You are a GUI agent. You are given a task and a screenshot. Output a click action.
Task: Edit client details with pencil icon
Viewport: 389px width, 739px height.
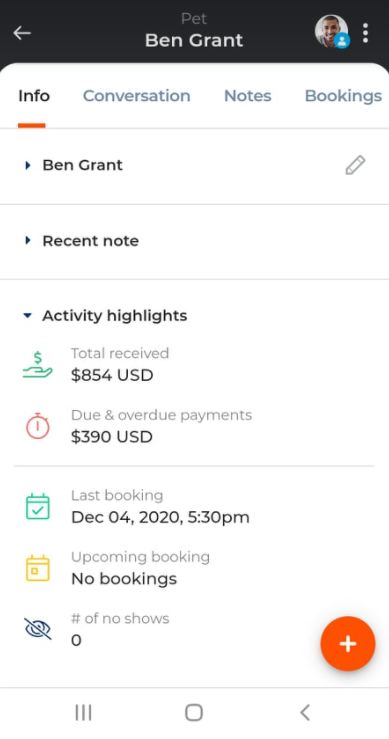pos(355,165)
